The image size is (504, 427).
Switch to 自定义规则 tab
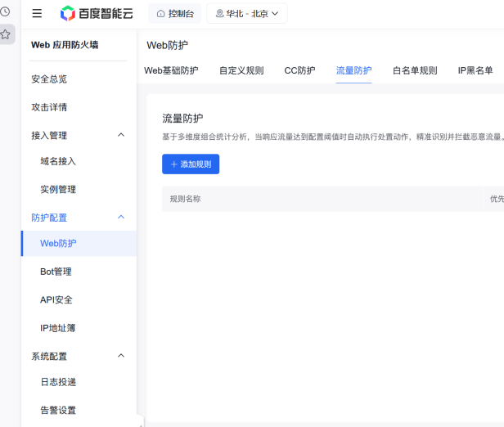pyautogui.click(x=241, y=70)
